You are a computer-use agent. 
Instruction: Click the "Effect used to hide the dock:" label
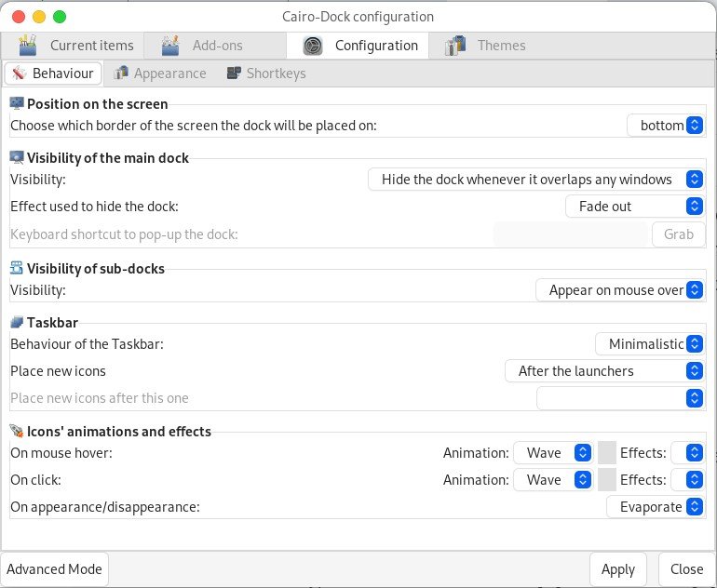point(94,206)
